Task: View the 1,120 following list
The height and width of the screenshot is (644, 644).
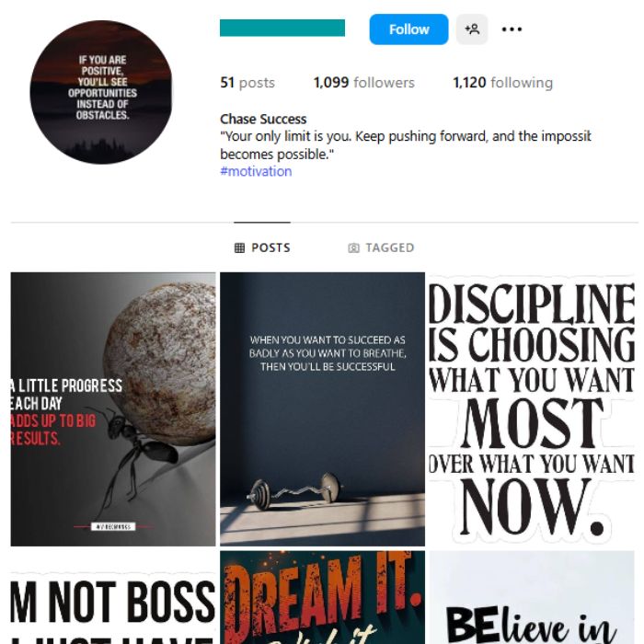Action: pyautogui.click(x=502, y=83)
